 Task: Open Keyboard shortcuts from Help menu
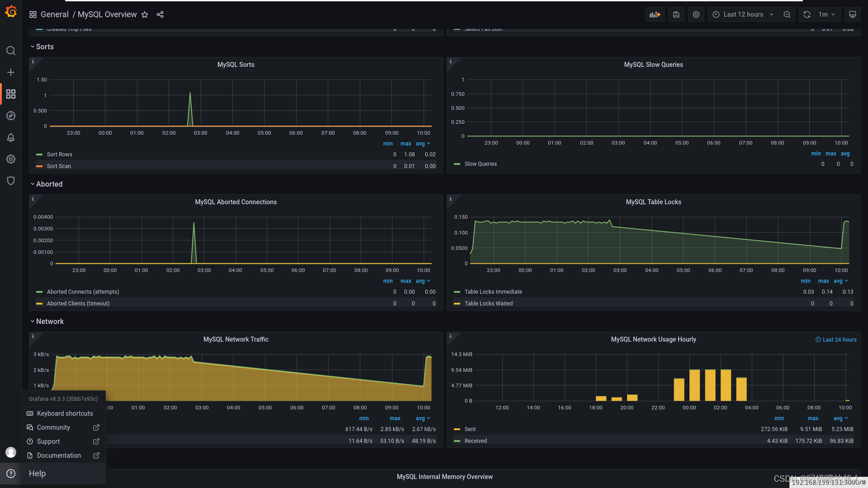[64, 413]
